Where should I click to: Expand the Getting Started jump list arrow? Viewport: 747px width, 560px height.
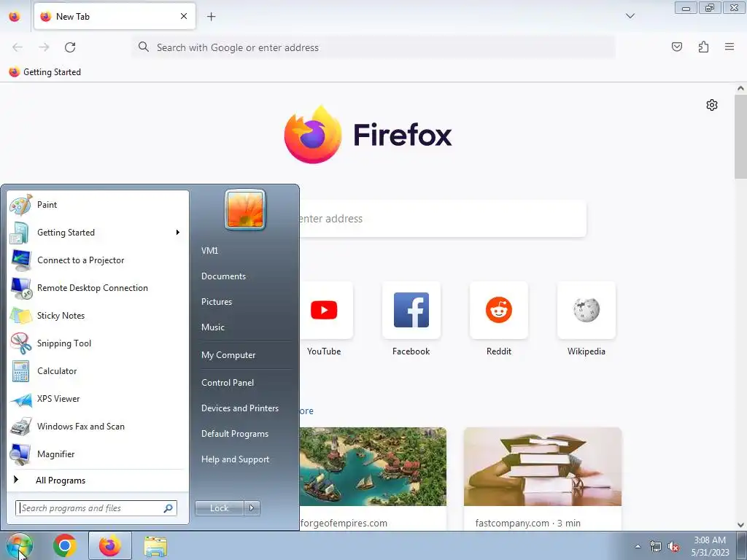tap(178, 233)
